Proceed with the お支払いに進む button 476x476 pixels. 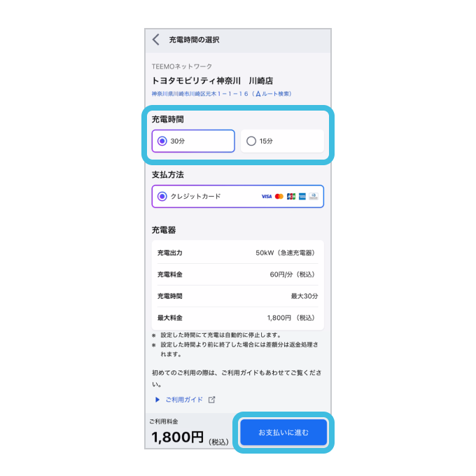pos(283,433)
